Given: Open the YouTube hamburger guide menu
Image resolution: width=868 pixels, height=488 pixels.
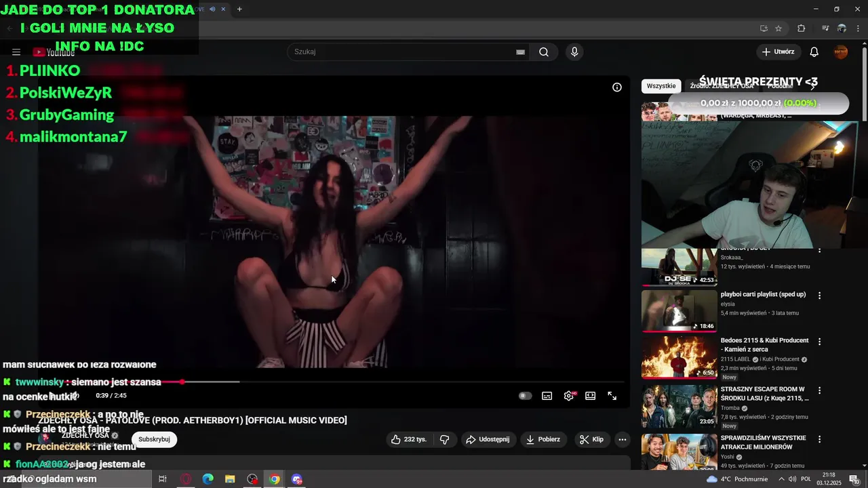Looking at the screenshot, I should (16, 52).
